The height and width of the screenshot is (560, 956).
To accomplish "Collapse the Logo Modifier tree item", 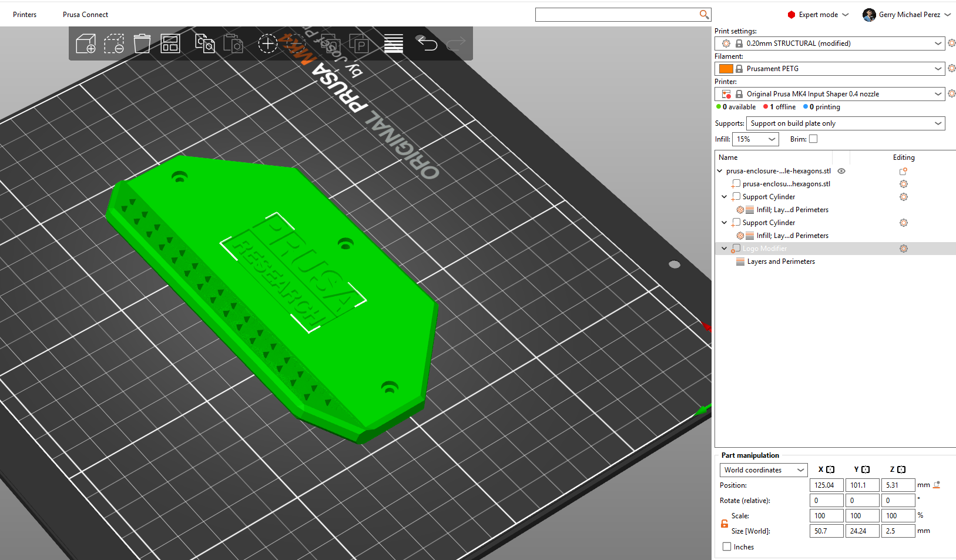I will (724, 249).
